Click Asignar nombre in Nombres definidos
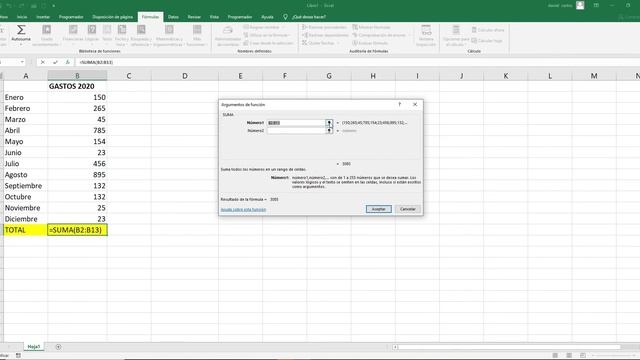This screenshot has height=360, width=640. [x=264, y=27]
